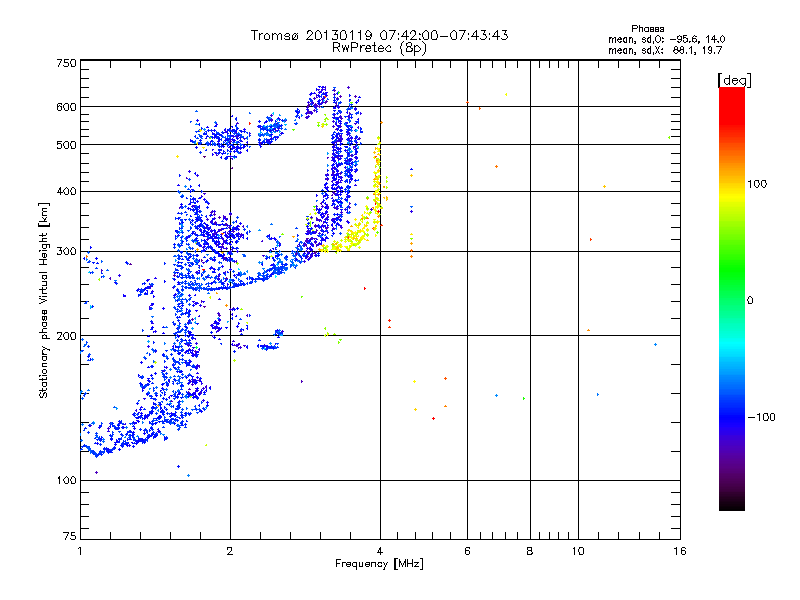Click the x-axis tick label '10'

coord(578,551)
